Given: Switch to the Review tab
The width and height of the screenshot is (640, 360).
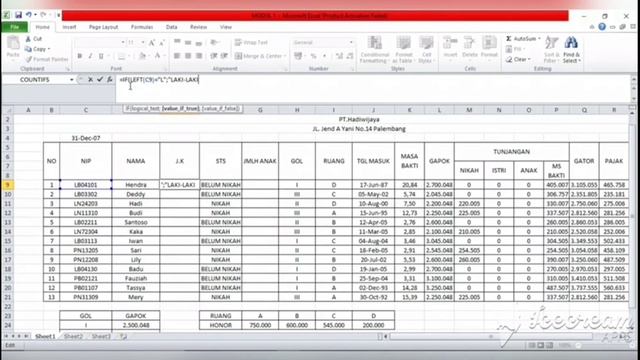Looking at the screenshot, I should (x=198, y=27).
